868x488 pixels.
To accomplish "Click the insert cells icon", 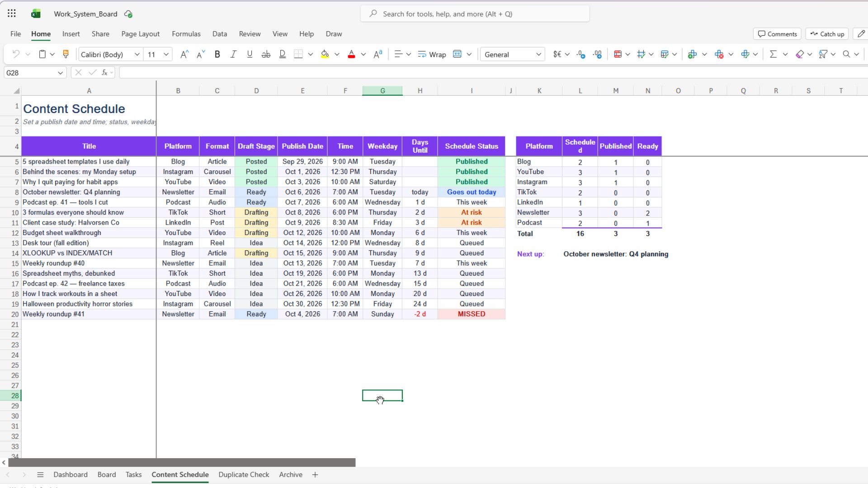I will point(692,54).
